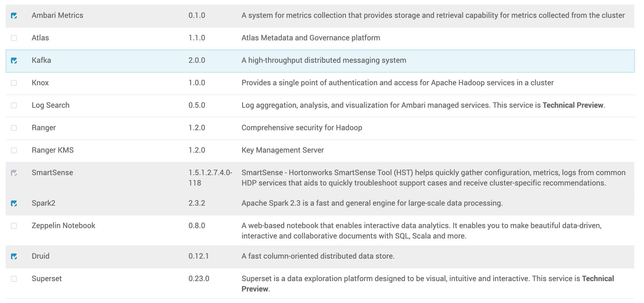Screen dimensions: 644x303
Task: Select the Knox description text
Action: pos(398,83)
